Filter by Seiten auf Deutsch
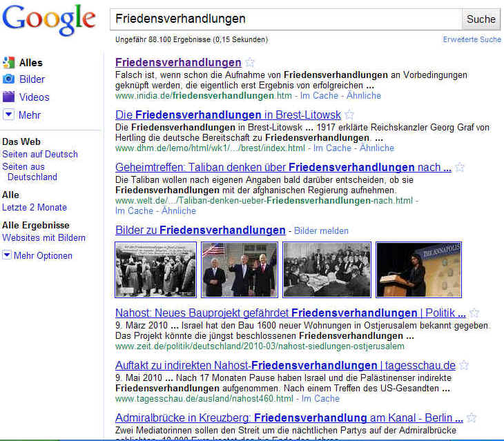The height and width of the screenshot is (441, 504). pyautogui.click(x=40, y=154)
